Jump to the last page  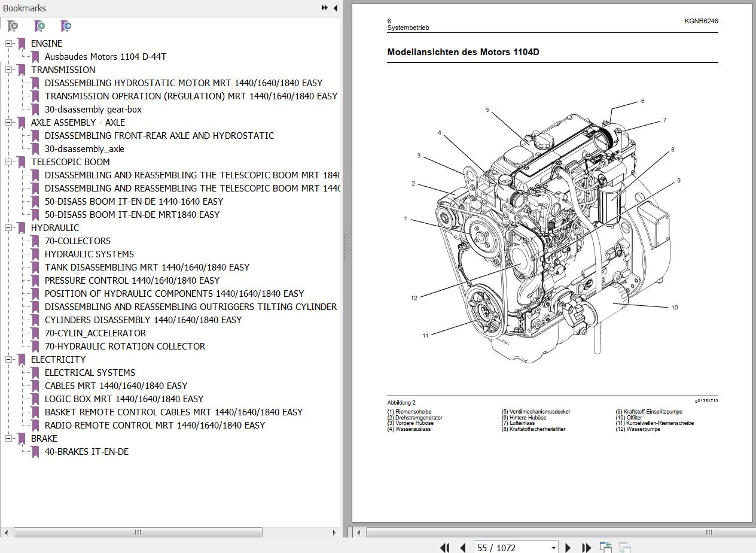click(586, 547)
